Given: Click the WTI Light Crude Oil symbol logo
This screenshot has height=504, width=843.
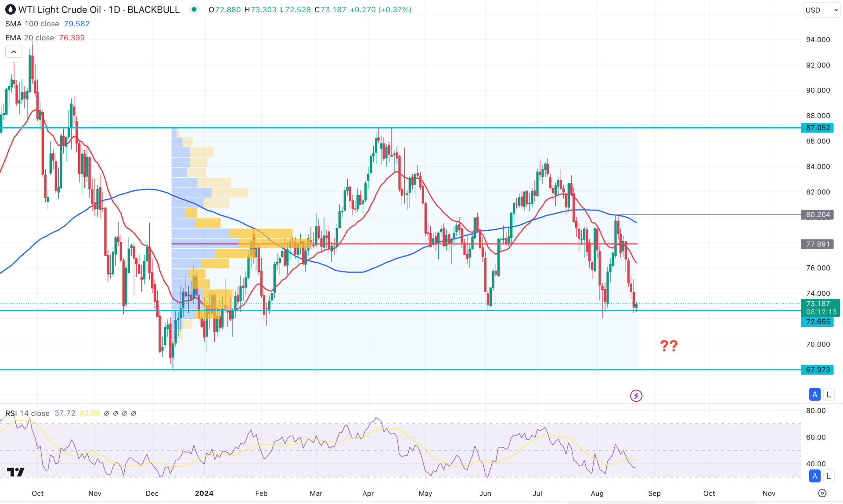Looking at the screenshot, I should (11, 10).
